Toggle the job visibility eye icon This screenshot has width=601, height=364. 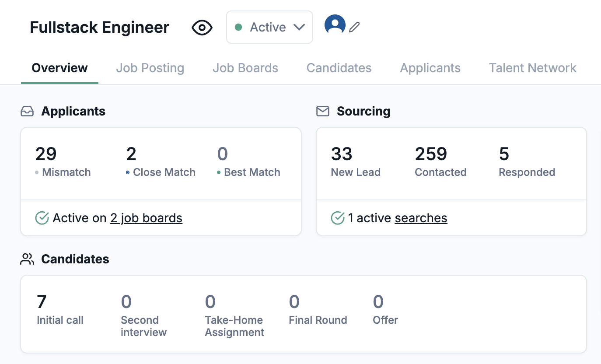(x=202, y=28)
